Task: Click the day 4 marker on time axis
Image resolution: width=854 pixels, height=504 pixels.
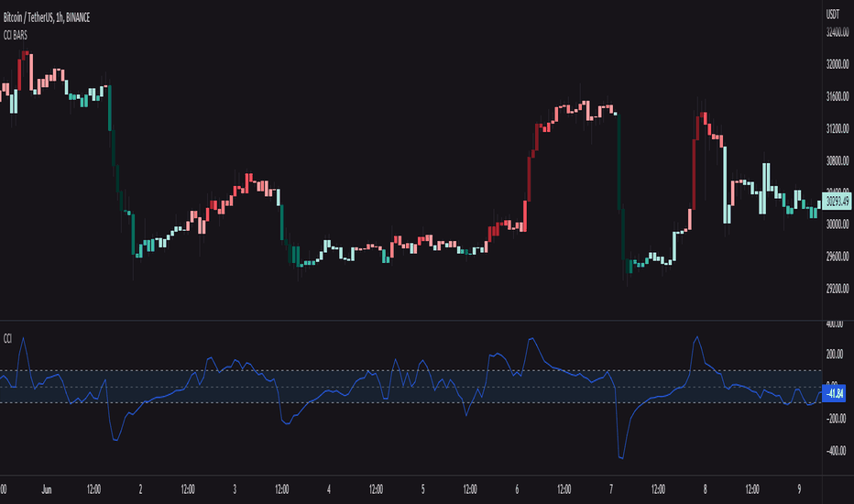Action: click(x=328, y=489)
